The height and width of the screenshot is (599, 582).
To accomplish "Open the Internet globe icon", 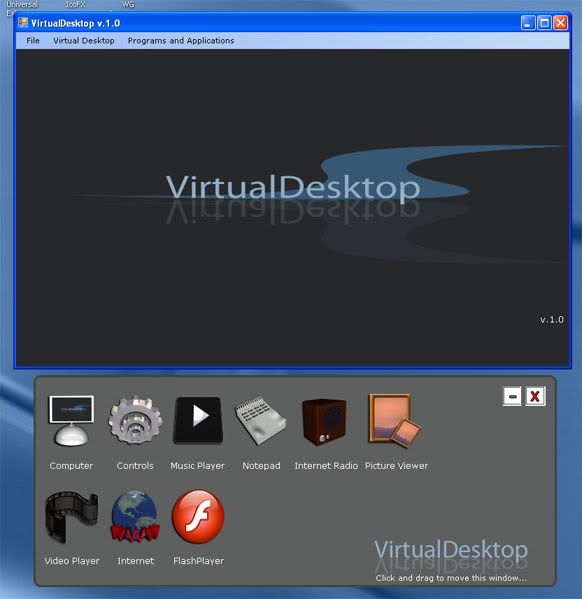I will click(135, 516).
